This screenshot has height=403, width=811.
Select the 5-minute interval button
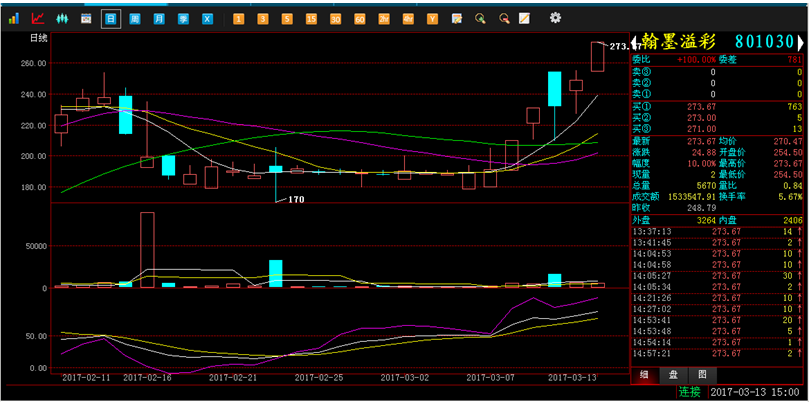pos(287,19)
